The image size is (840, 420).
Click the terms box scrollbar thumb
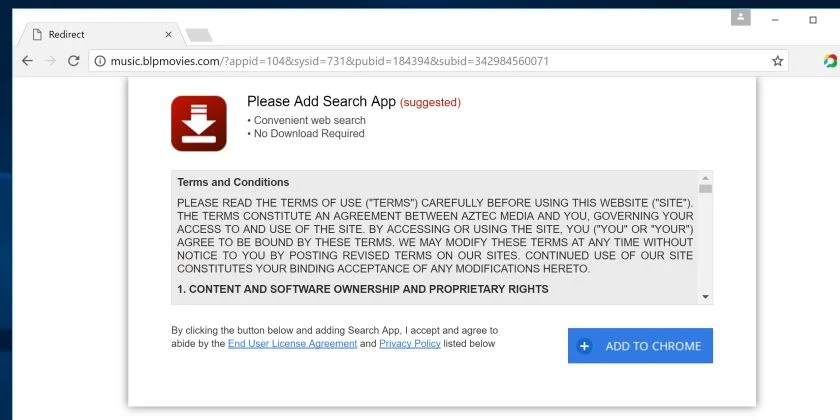706,189
